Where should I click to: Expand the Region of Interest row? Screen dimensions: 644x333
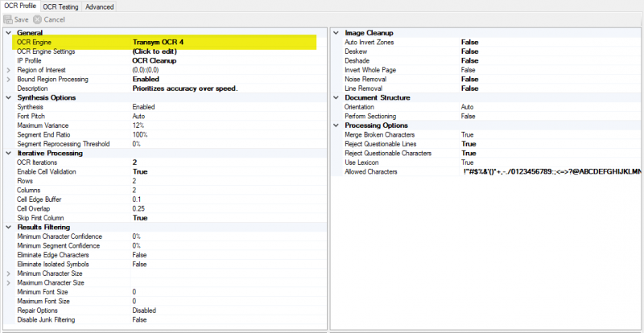pos(9,70)
